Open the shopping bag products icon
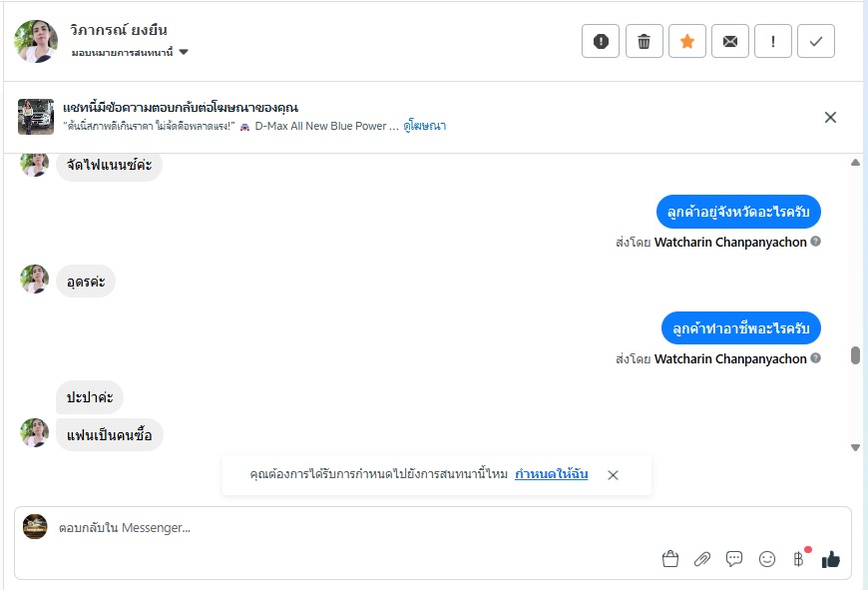 (670, 559)
